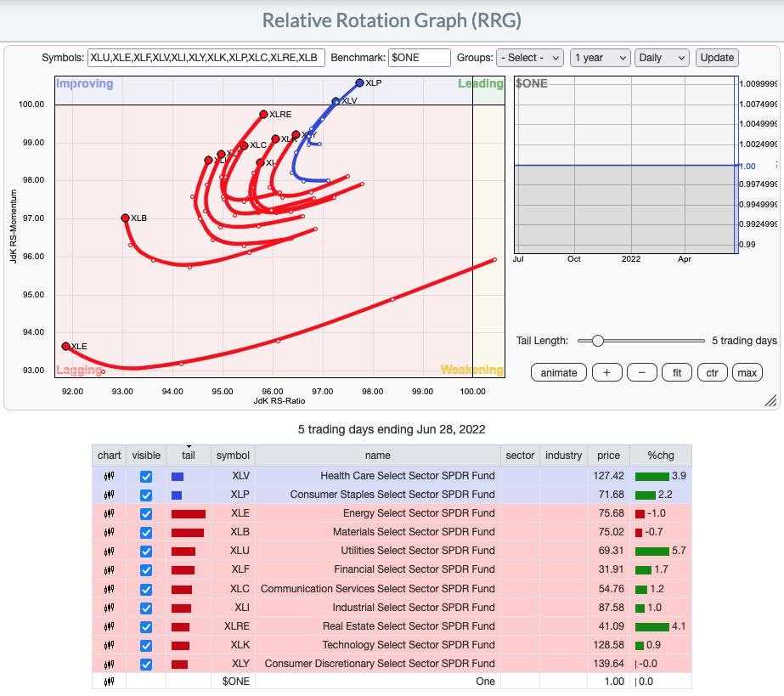This screenshot has height=696, width=784.
Task: Uncheck visible checkbox for XLB
Action: tap(146, 532)
